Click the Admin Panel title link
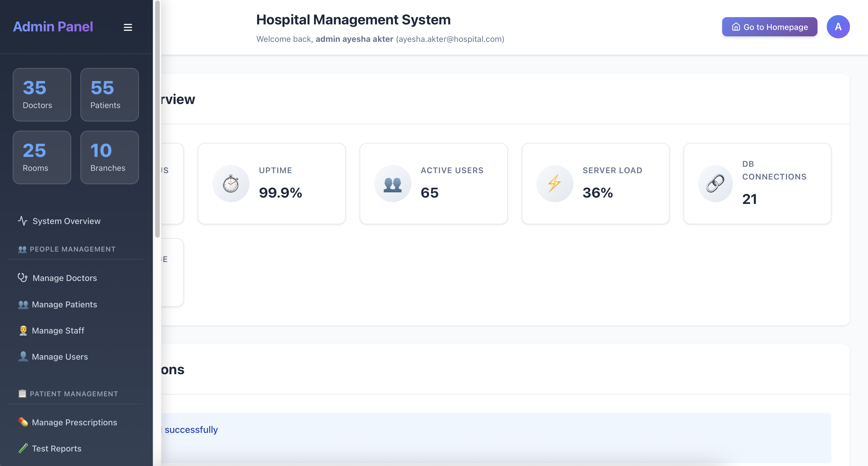This screenshot has height=466, width=868. [53, 27]
